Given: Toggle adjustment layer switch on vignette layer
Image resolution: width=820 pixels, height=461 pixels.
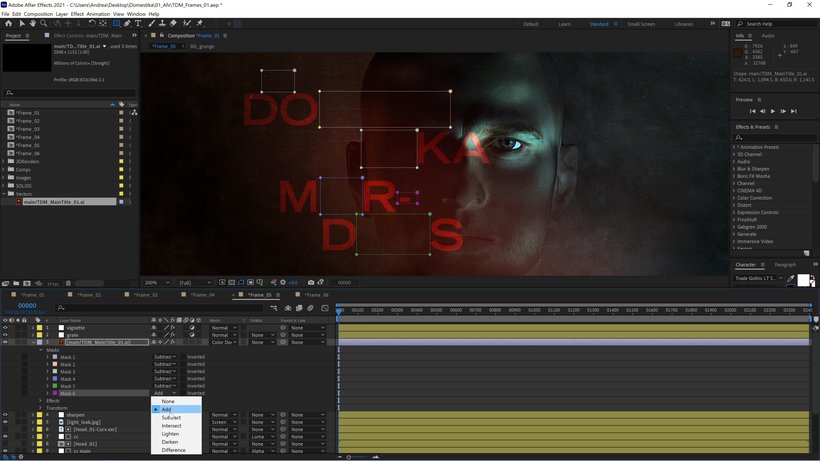Looking at the screenshot, I should coord(192,328).
